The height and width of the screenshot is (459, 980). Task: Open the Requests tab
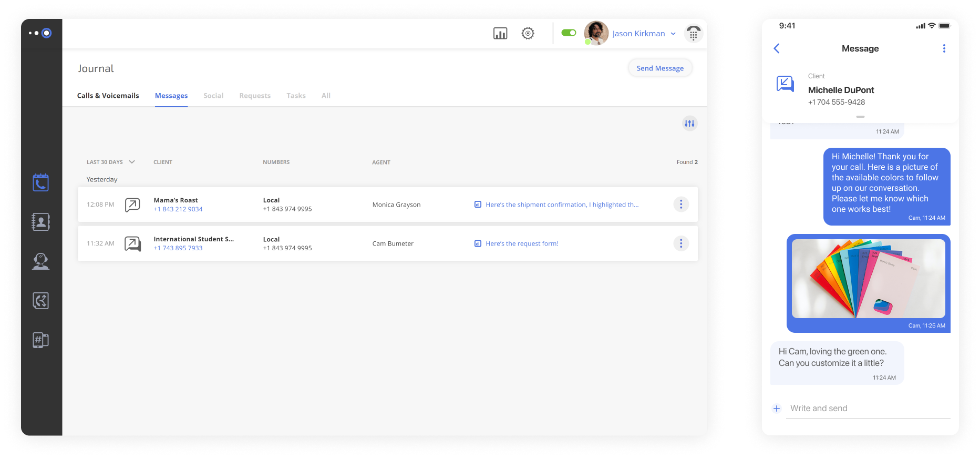click(x=255, y=96)
